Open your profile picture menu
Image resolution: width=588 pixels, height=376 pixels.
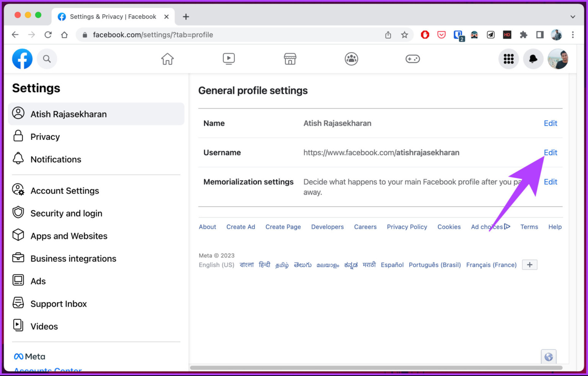pyautogui.click(x=558, y=59)
